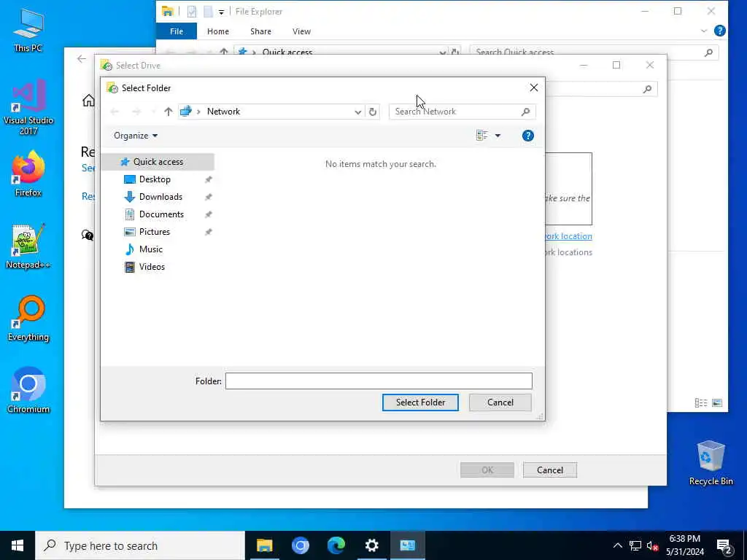Screen dimensions: 747x560
Task: Open Firefox desktop shortcut
Action: point(28,174)
